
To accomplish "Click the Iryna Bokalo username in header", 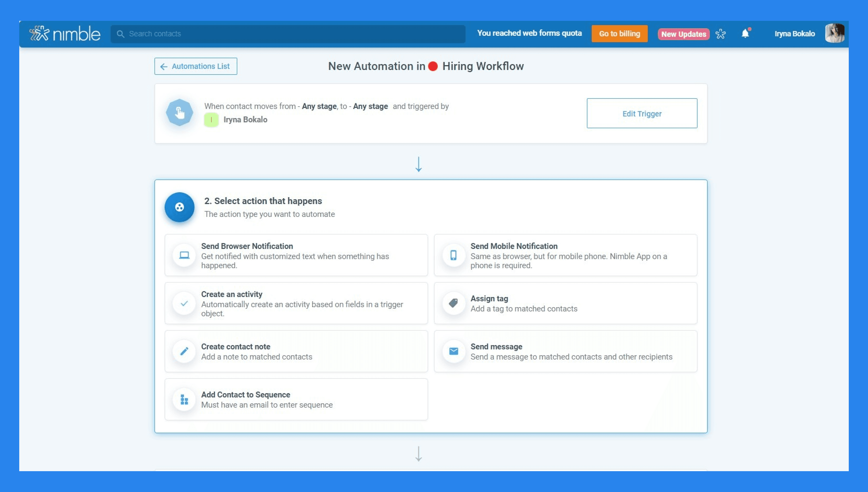I will [x=795, y=34].
